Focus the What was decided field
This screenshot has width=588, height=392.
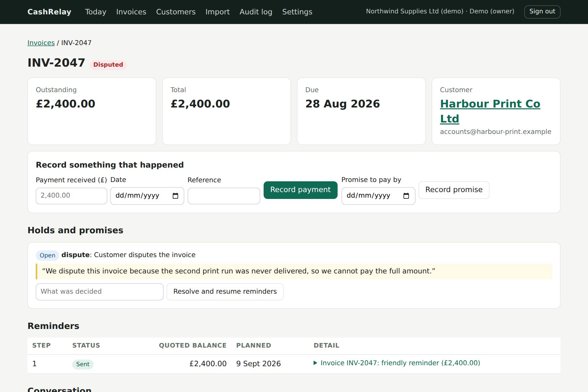[100, 292]
